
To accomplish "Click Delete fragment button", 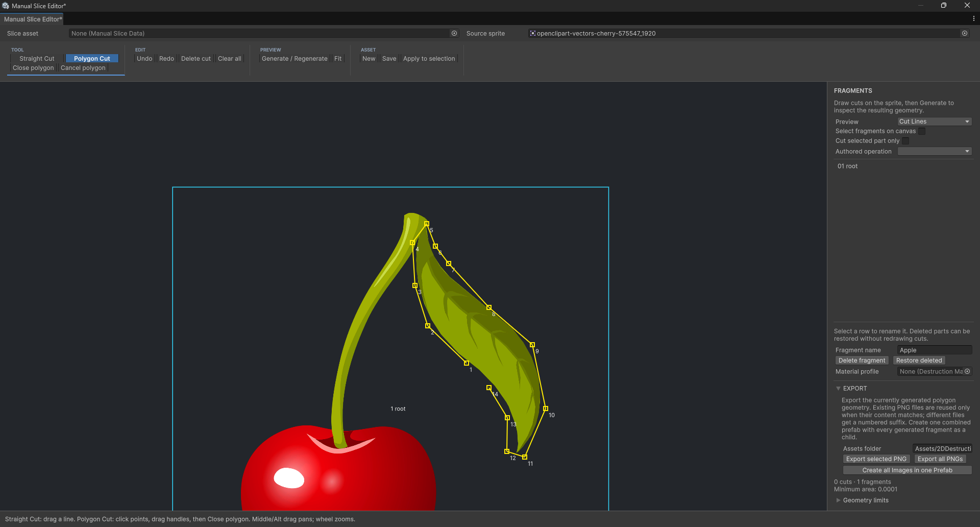I will pyautogui.click(x=862, y=361).
